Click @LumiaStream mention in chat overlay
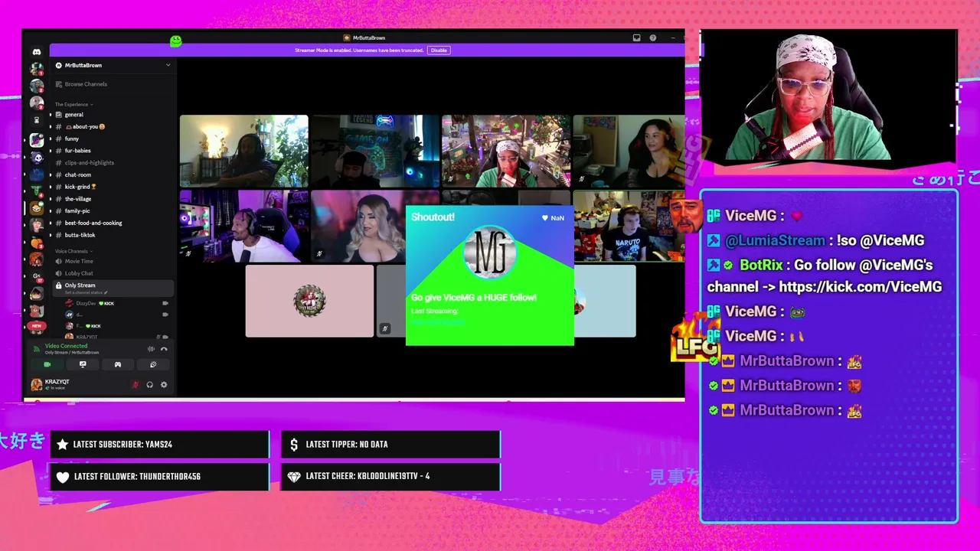 coord(775,240)
